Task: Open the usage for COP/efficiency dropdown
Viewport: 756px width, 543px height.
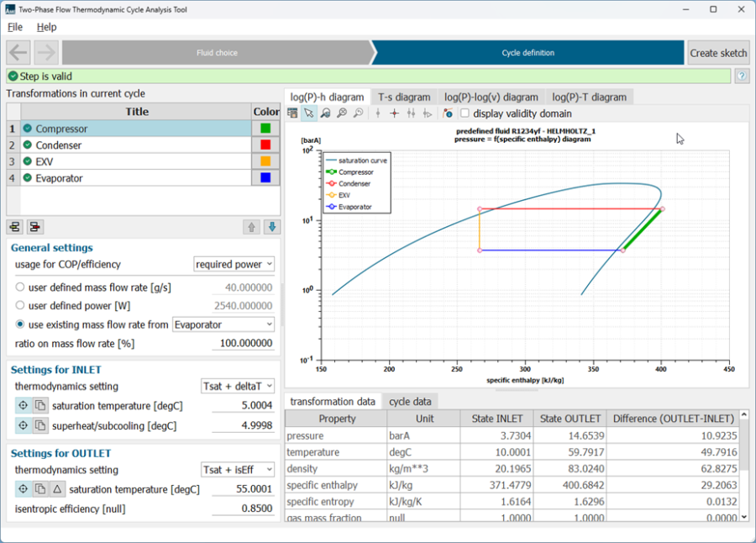Action: (234, 264)
